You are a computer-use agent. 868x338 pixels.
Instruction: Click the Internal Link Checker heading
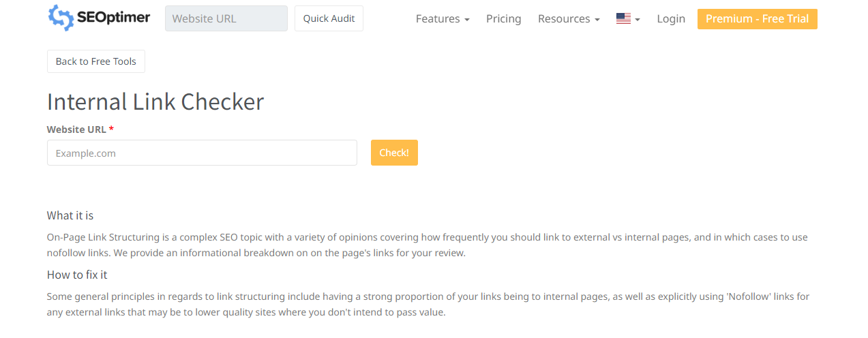click(155, 102)
